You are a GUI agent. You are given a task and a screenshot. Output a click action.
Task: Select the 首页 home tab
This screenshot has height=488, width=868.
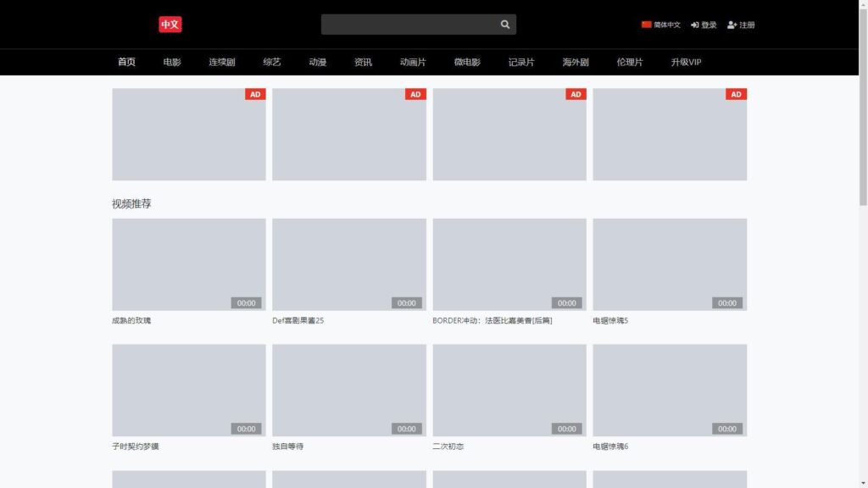coord(127,61)
